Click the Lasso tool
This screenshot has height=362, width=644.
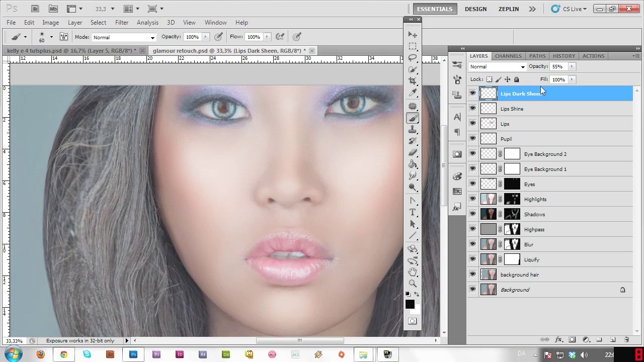coord(413,58)
